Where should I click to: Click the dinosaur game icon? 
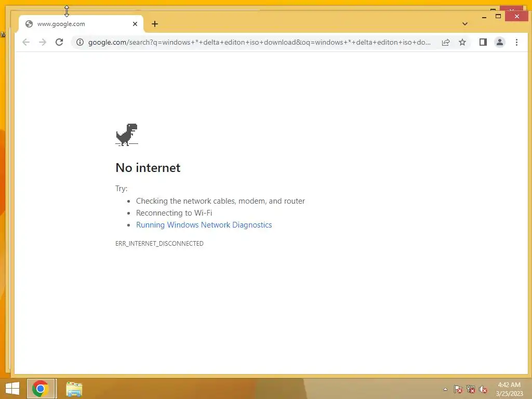click(x=127, y=135)
